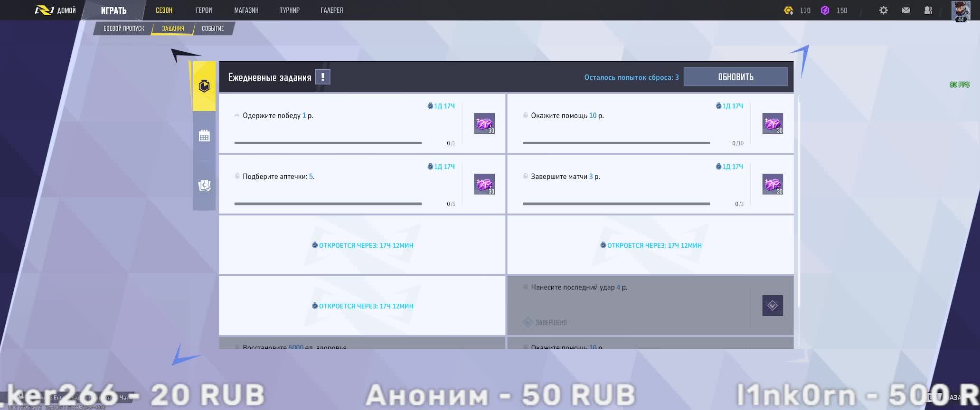Click the '0/10' progress count
Screen dimensions: 980x410
tap(738, 143)
